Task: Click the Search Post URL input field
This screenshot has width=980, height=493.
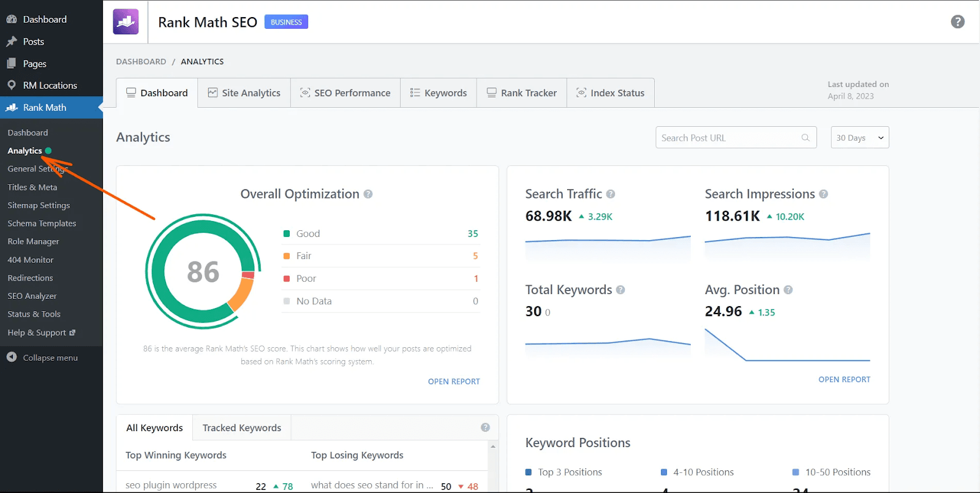Action: pyautogui.click(x=736, y=138)
